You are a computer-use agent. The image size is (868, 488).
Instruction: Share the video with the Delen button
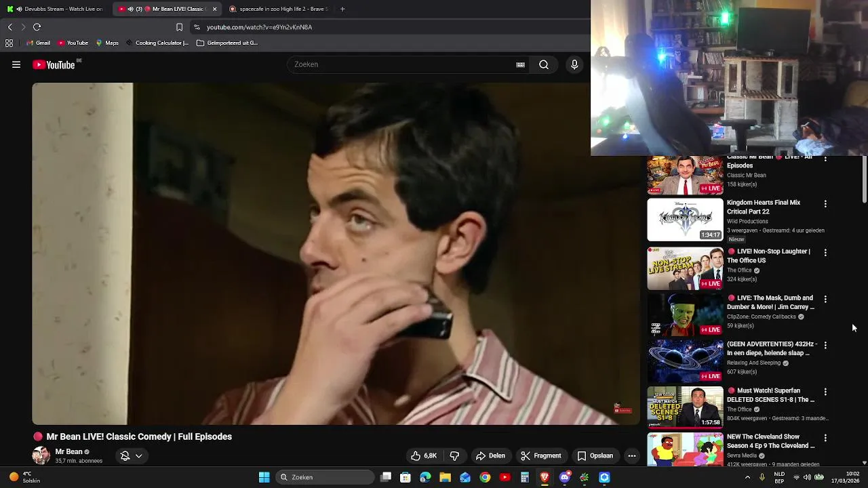pyautogui.click(x=490, y=455)
